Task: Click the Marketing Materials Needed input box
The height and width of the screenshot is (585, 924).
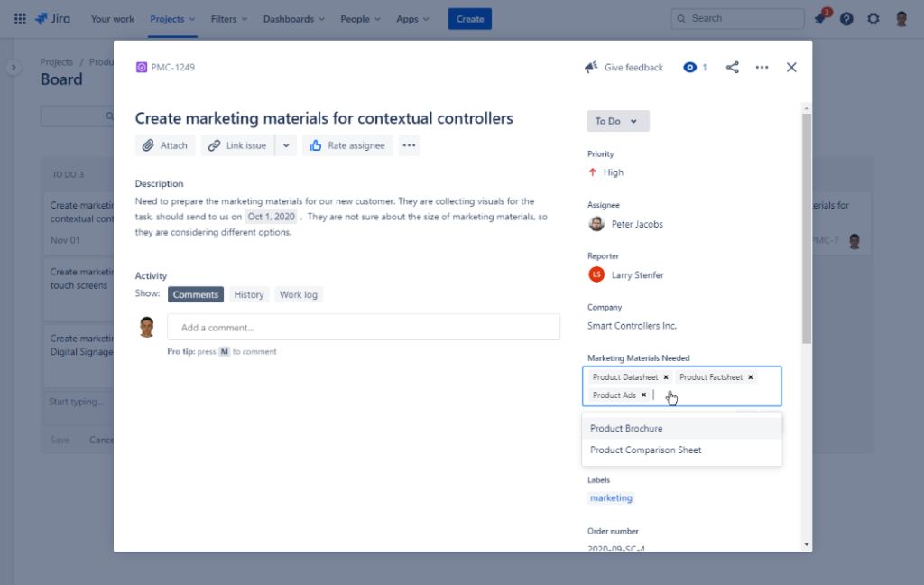Action: tap(682, 386)
